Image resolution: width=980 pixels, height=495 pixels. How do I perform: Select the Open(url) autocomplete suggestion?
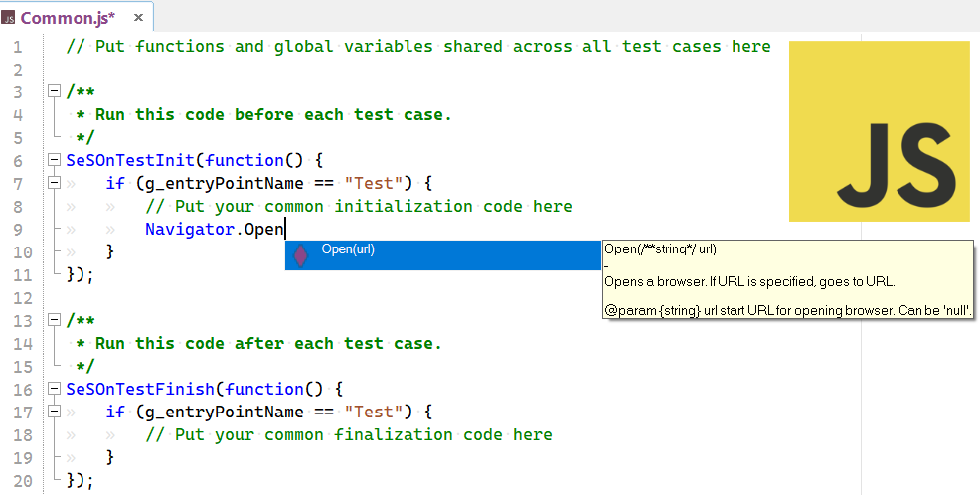[348, 250]
